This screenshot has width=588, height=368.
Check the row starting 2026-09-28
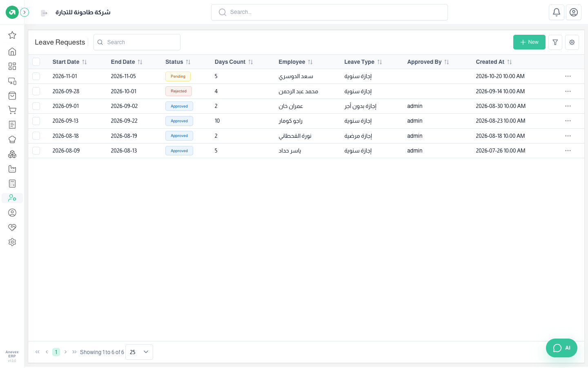36,91
